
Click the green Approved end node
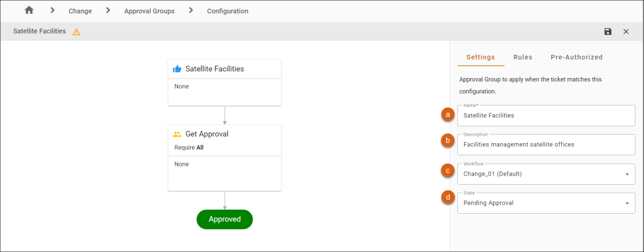(225, 219)
